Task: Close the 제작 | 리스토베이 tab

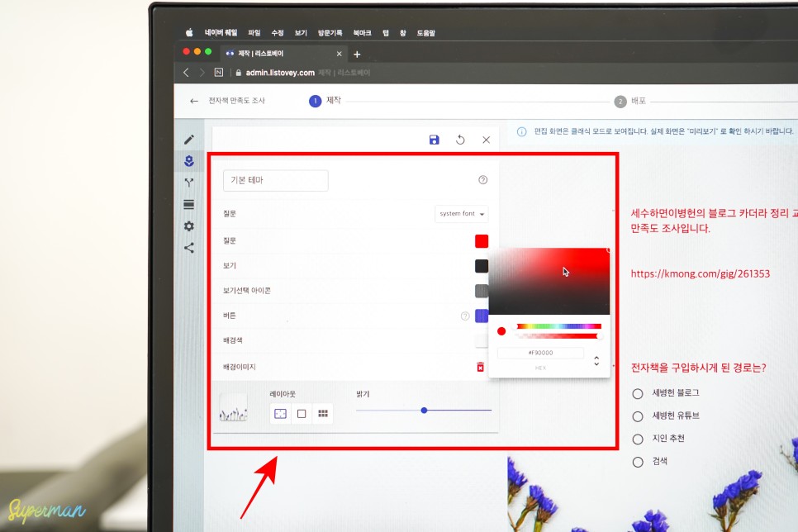Action: [x=339, y=54]
